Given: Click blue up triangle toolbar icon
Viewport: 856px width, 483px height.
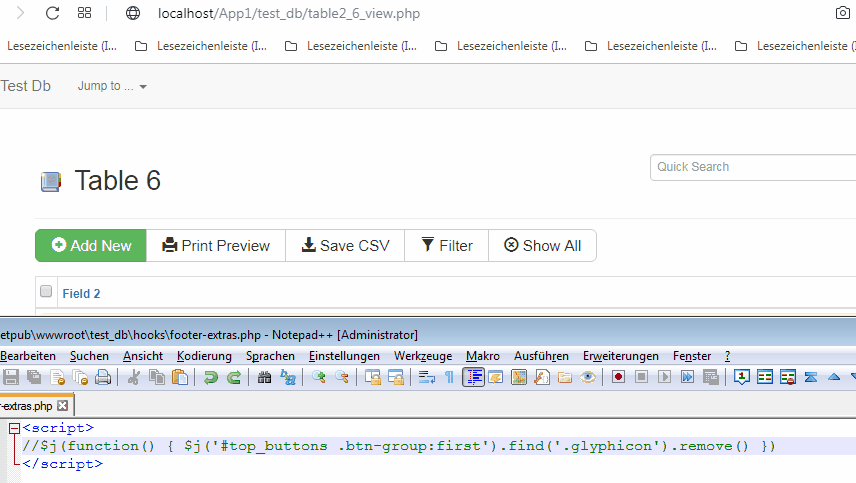Looking at the screenshot, I should click(x=834, y=377).
